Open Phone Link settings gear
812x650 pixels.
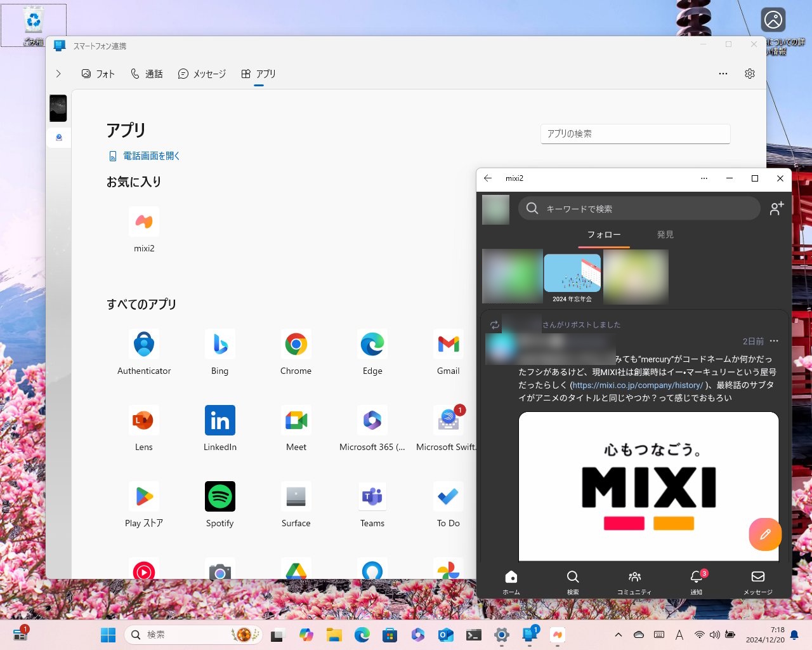750,74
